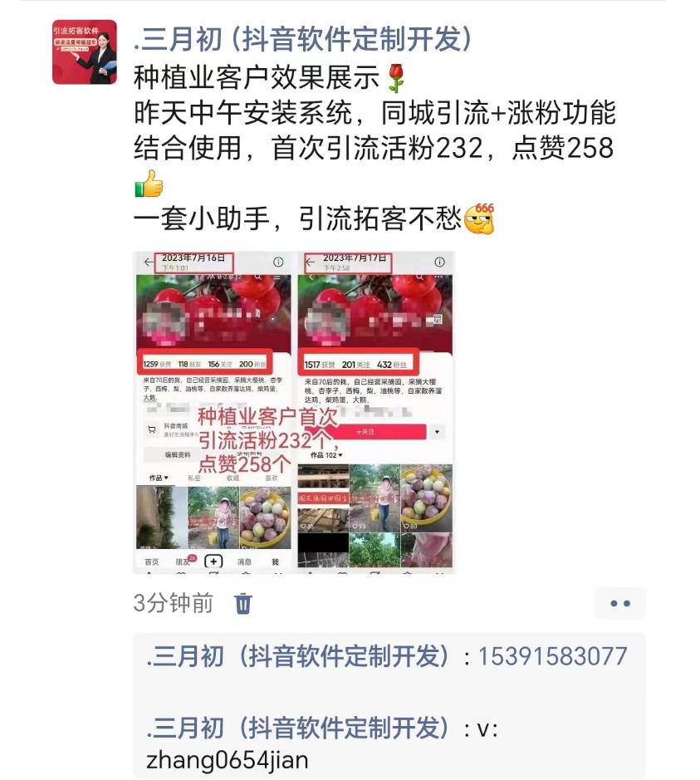The height and width of the screenshot is (780, 700).
Task: Open the 三月初 username above the post
Action: tap(303, 39)
